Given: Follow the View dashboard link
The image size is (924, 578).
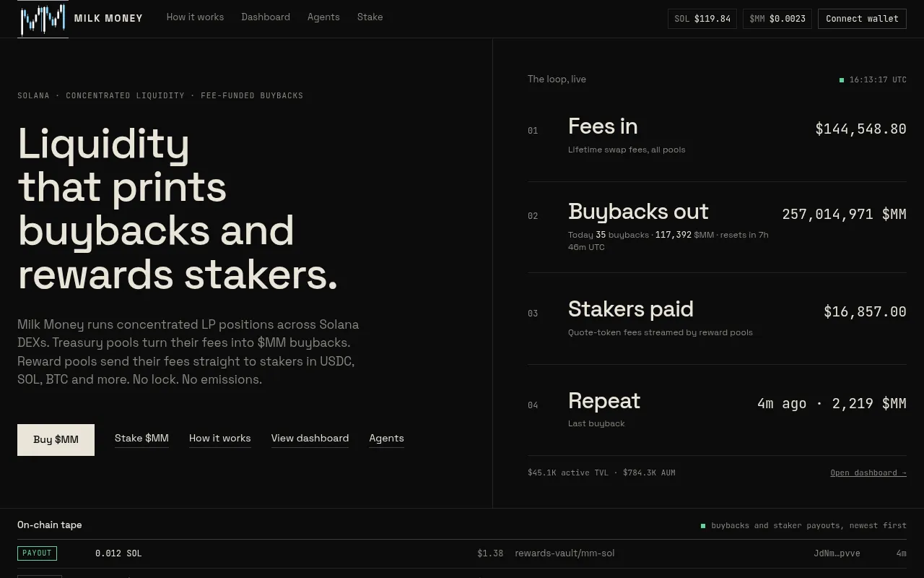Looking at the screenshot, I should [x=310, y=439].
